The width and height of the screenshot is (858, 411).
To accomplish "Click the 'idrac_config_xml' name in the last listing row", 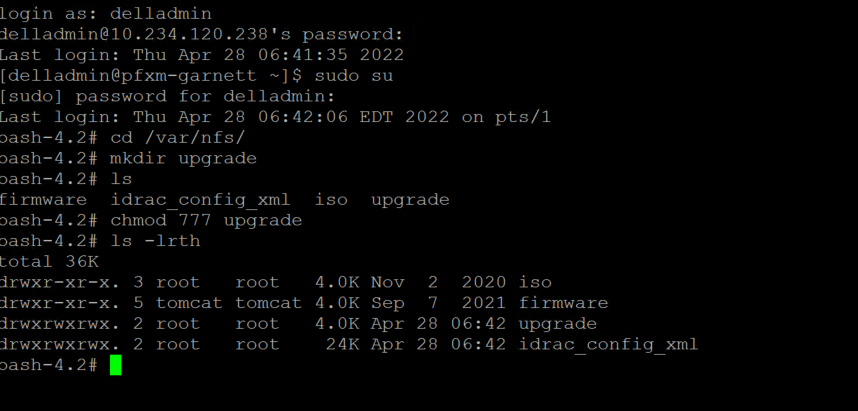I will [608, 345].
